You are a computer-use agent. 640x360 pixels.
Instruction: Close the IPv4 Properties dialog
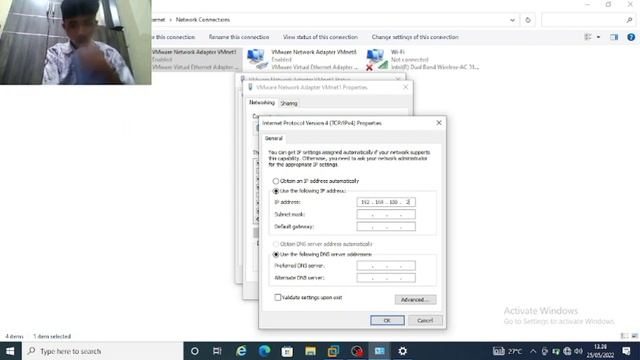439,123
